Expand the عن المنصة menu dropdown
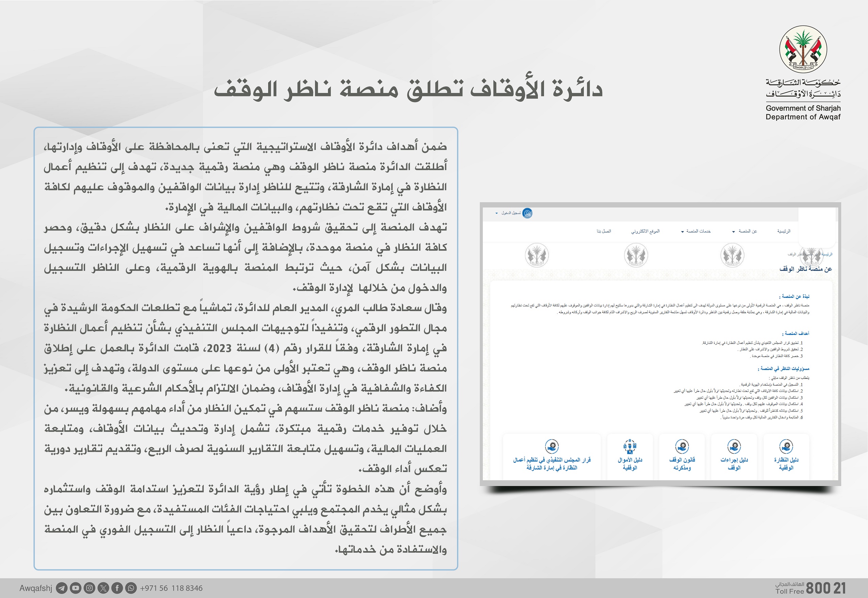This screenshot has height=598, width=868. 745,231
